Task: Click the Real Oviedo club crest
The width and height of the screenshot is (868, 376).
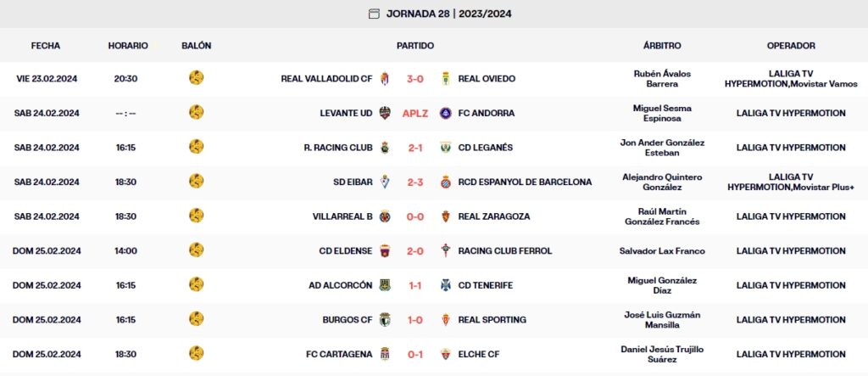Action: click(x=445, y=79)
